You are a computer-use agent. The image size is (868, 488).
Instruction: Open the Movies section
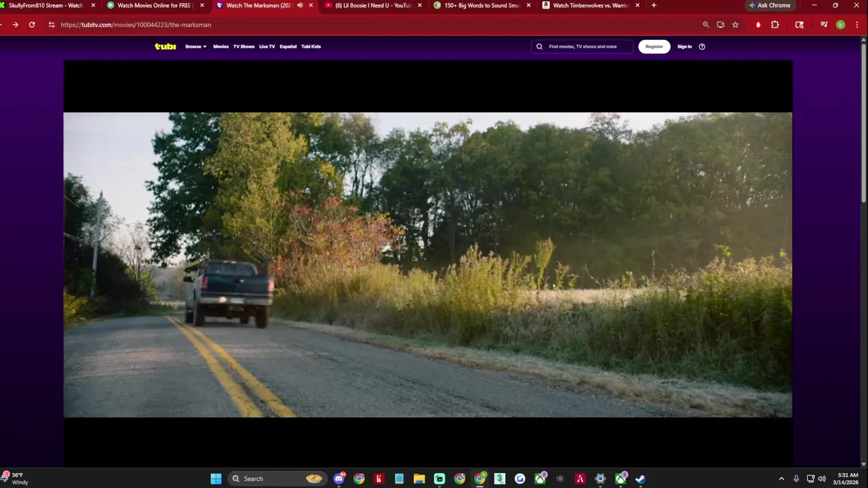(220, 47)
